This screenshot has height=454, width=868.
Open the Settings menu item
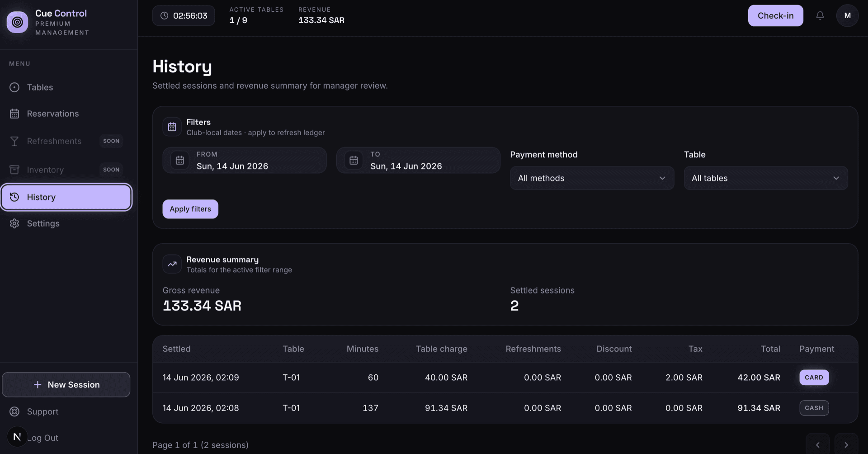66,223
